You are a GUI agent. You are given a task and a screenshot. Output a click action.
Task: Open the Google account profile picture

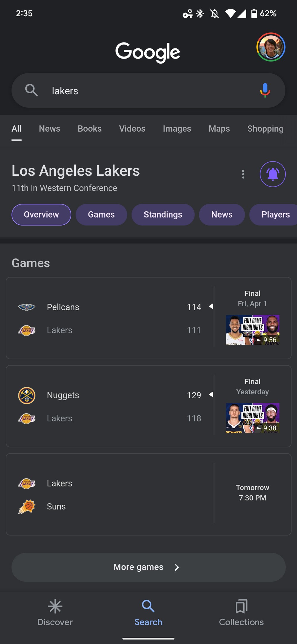coord(271,47)
